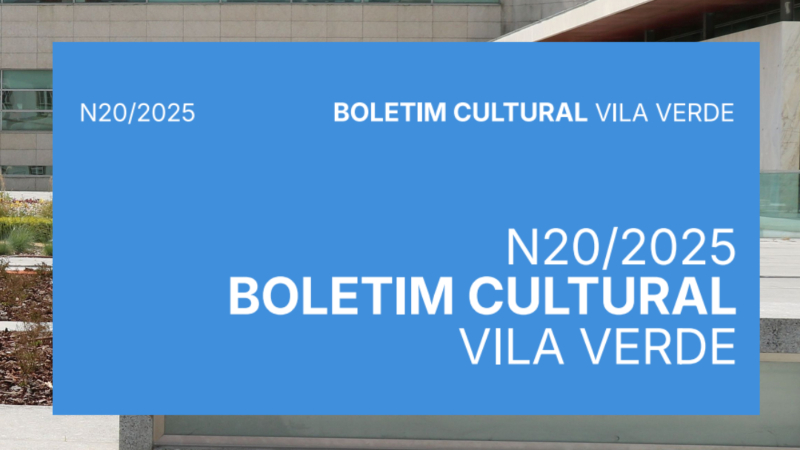Click the bold BOLETIM CULTURAL header text

(460, 113)
